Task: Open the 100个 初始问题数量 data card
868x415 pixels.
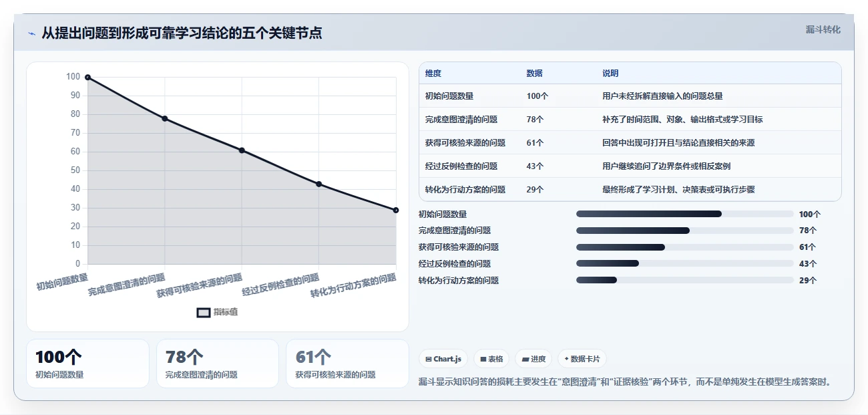Action: (x=87, y=364)
